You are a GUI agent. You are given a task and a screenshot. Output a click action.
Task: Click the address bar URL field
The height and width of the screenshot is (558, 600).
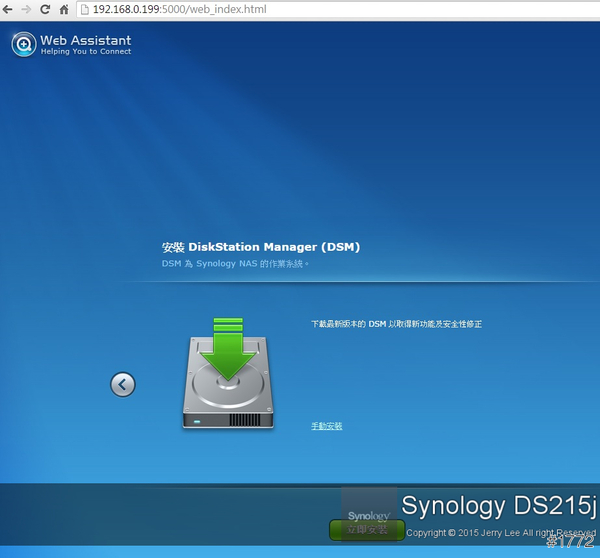[338, 9]
